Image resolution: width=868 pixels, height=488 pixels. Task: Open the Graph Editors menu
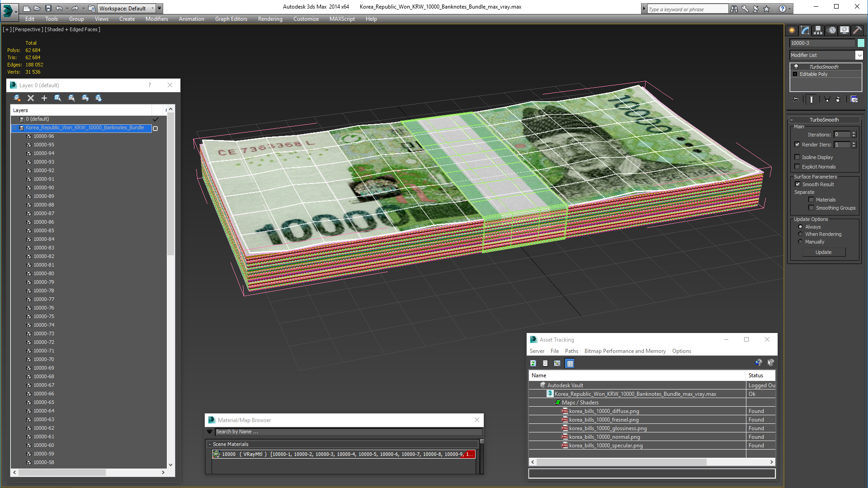tap(231, 19)
